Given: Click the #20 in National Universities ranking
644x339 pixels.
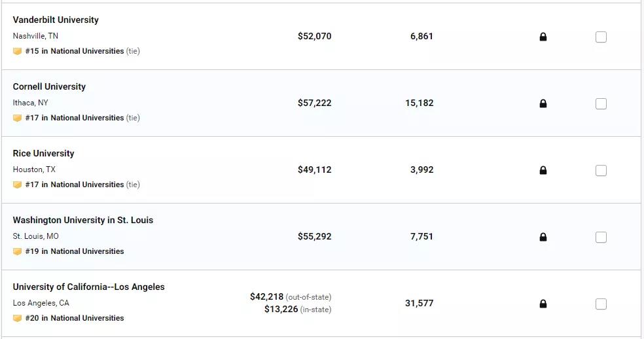Looking at the screenshot, I should tap(75, 318).
